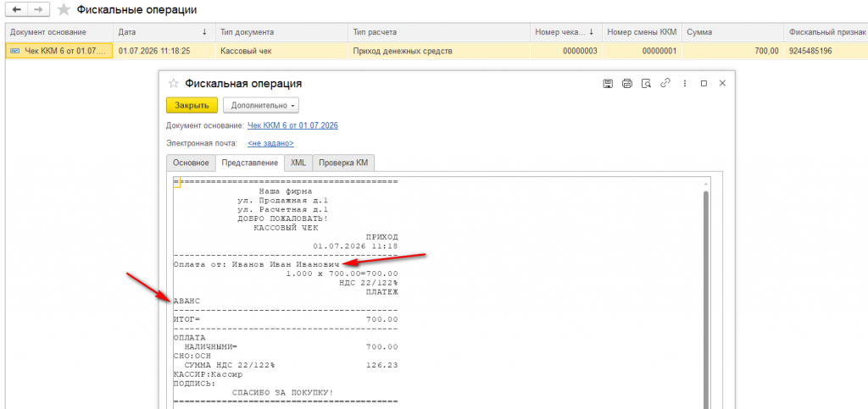Click the ул. Продажная д.1 address line
The image size is (868, 409).
coord(283,200)
